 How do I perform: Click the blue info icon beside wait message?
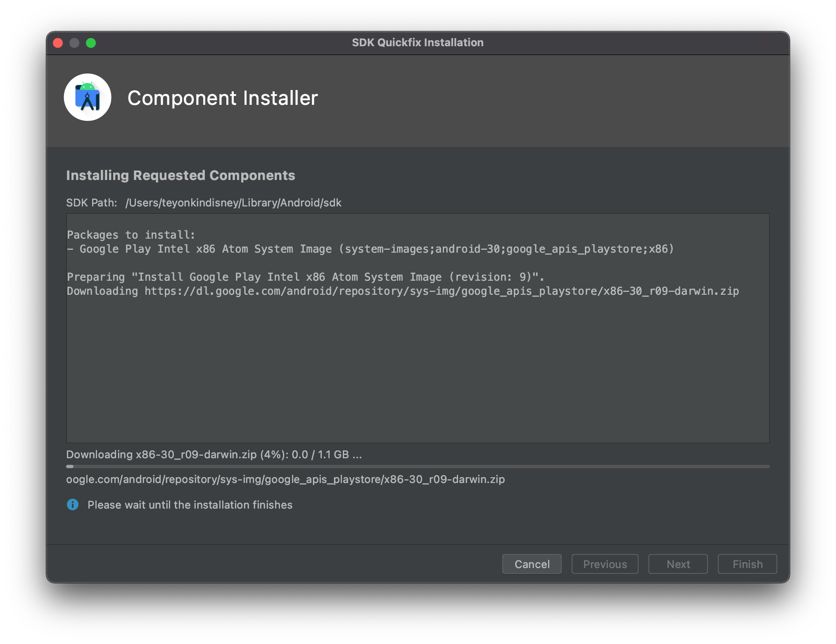[73, 504]
